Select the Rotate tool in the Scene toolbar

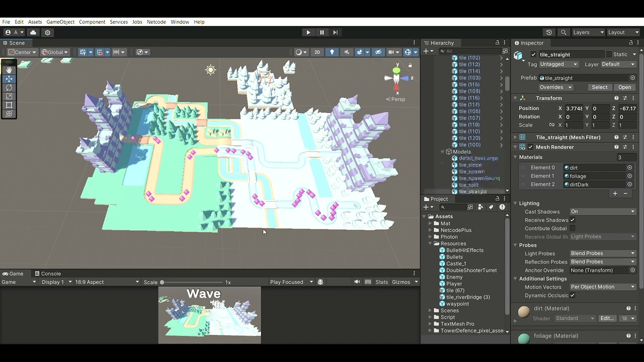(9, 87)
